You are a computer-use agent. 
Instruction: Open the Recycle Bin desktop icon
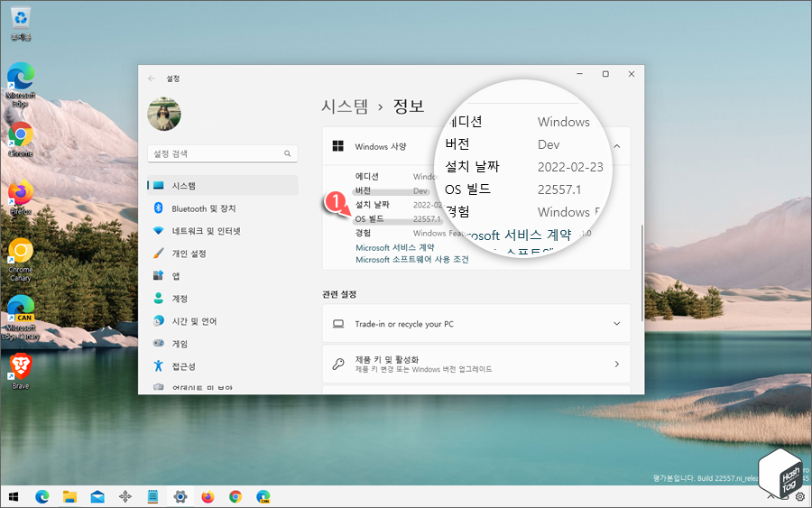pos(21,23)
